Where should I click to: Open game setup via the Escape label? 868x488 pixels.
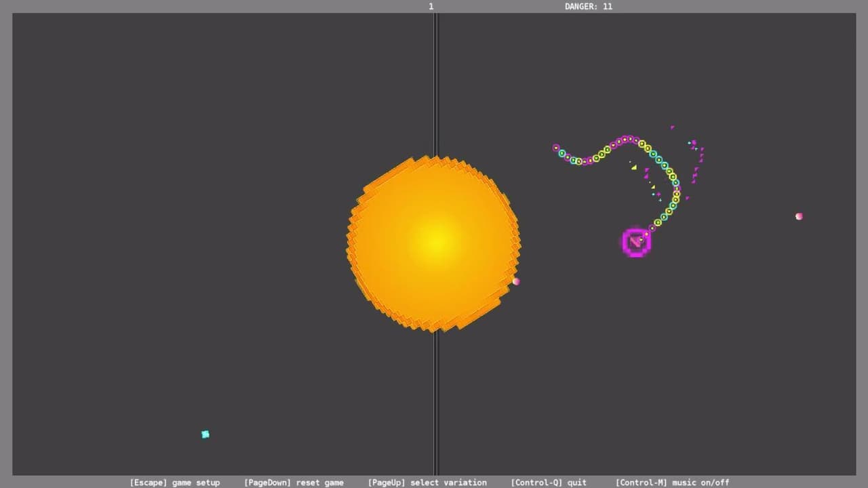click(175, 483)
